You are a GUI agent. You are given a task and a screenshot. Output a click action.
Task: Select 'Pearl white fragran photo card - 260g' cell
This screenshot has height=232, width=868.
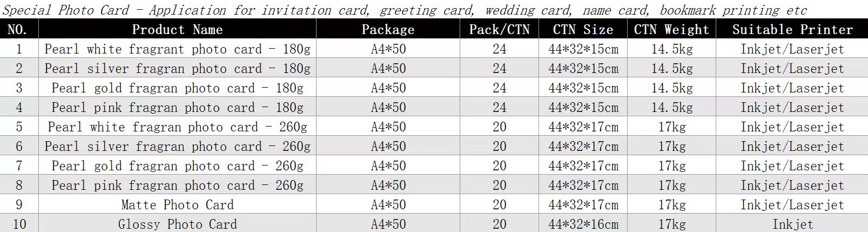pos(177,127)
